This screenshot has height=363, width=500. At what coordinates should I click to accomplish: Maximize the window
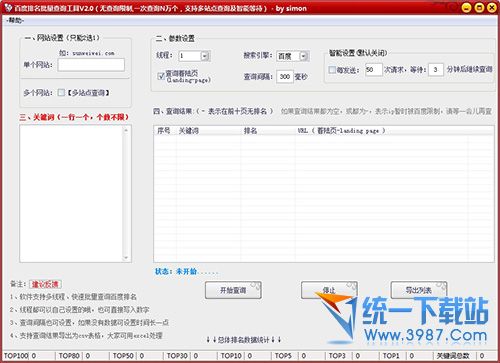(x=479, y=8)
